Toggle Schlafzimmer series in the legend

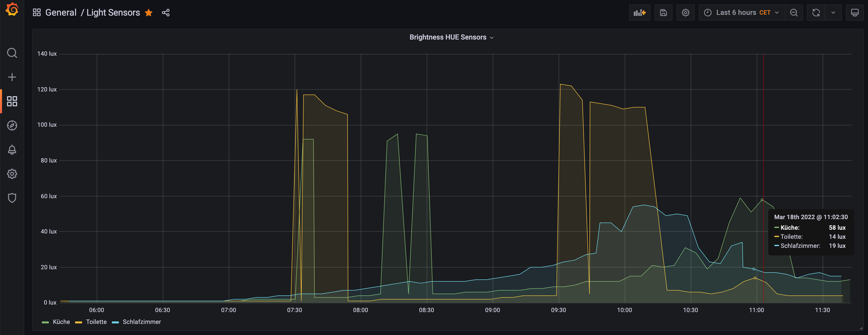(142, 322)
